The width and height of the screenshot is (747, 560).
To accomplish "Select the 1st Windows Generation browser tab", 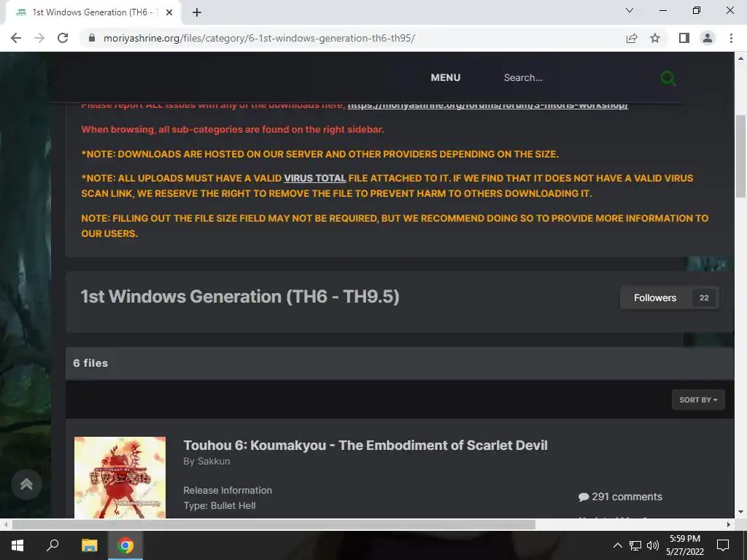I will (x=93, y=12).
